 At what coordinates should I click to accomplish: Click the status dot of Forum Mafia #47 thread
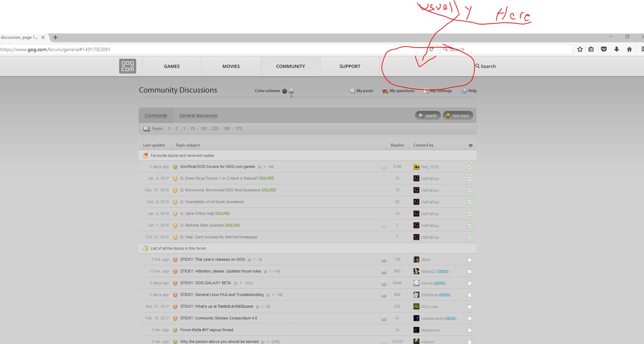pos(175,330)
